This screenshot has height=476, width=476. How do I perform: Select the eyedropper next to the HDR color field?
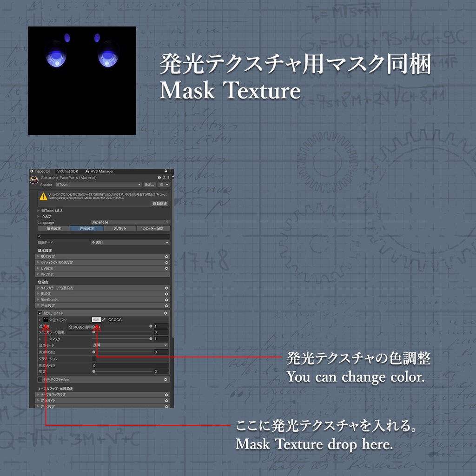pyautogui.click(x=104, y=320)
